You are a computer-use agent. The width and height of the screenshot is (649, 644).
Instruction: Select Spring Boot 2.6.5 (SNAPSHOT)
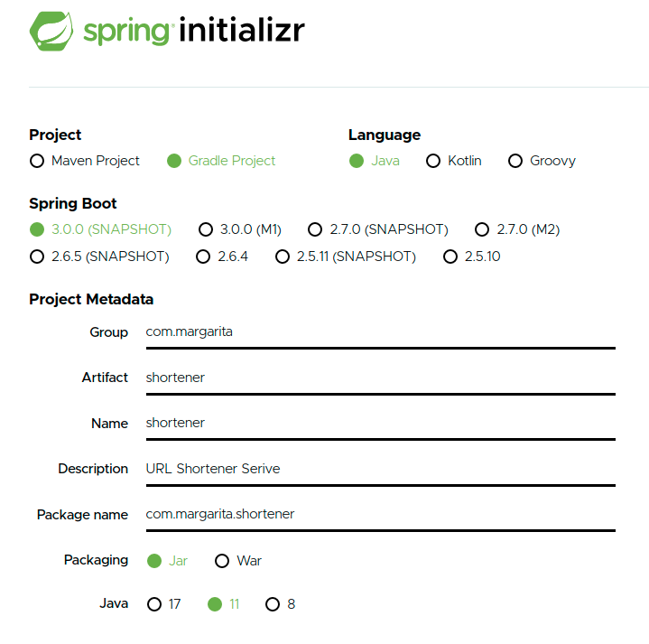[37, 257]
